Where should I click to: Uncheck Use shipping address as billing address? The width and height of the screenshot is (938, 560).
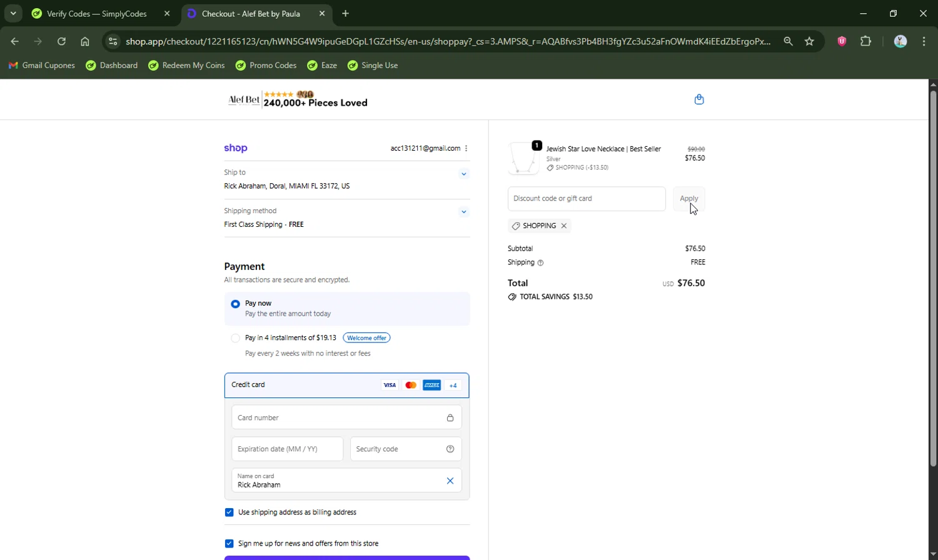[x=229, y=512]
